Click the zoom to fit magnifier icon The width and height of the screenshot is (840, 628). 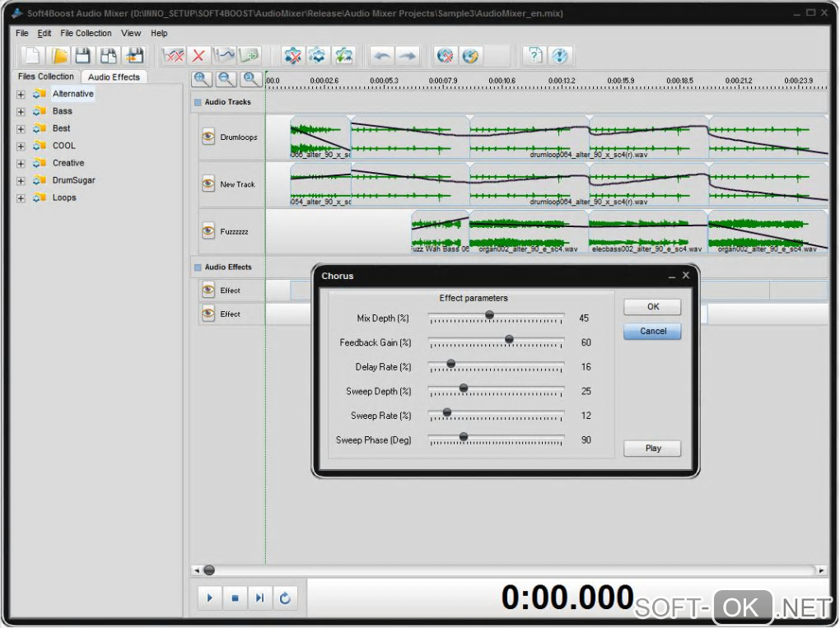pos(250,79)
